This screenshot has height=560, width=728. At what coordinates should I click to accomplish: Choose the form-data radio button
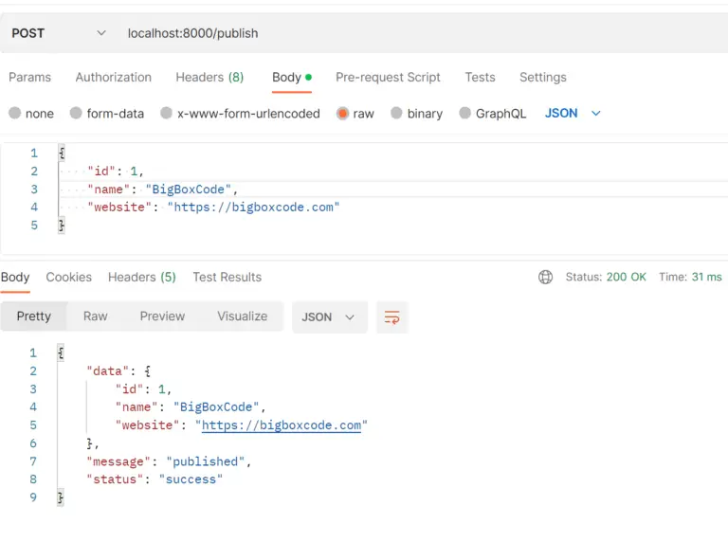coord(76,113)
